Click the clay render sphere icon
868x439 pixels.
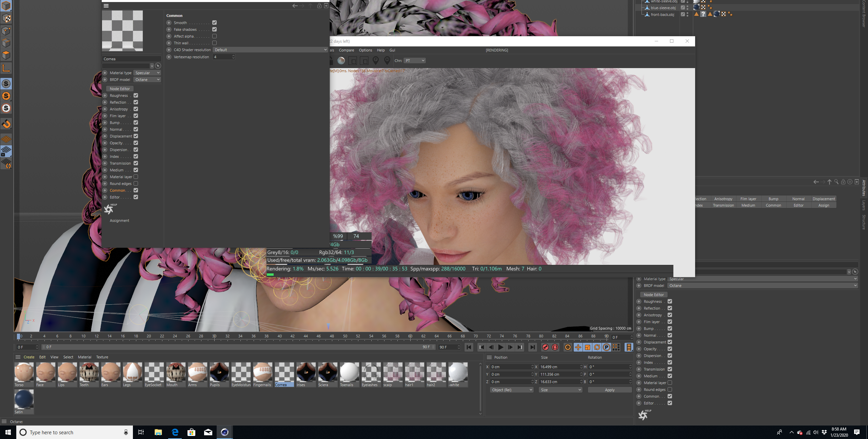coord(341,61)
